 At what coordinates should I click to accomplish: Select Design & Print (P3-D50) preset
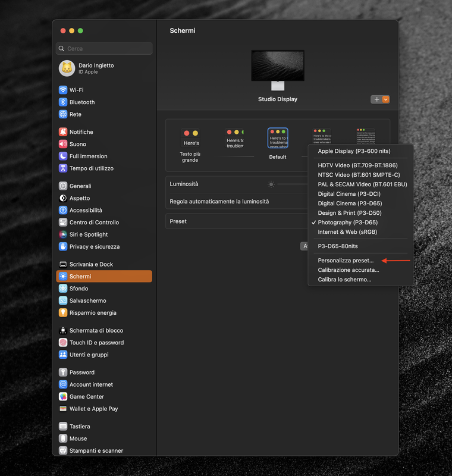(360, 213)
